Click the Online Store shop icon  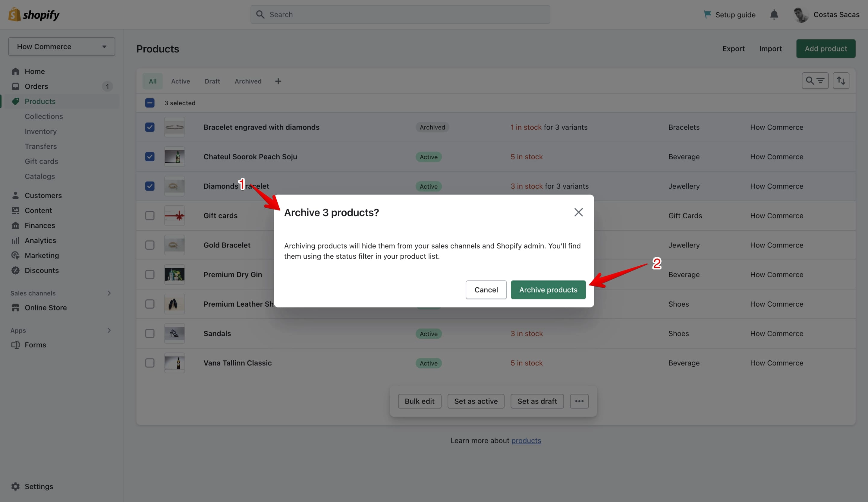coord(15,308)
